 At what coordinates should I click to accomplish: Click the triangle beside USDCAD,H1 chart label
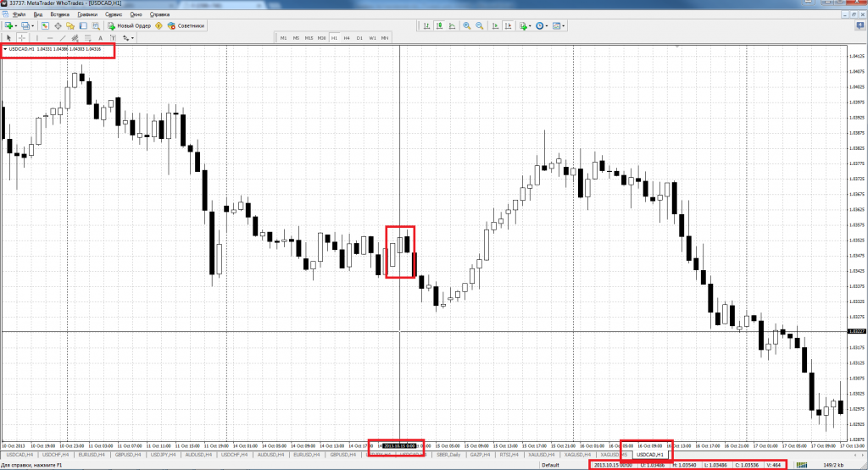[6, 49]
